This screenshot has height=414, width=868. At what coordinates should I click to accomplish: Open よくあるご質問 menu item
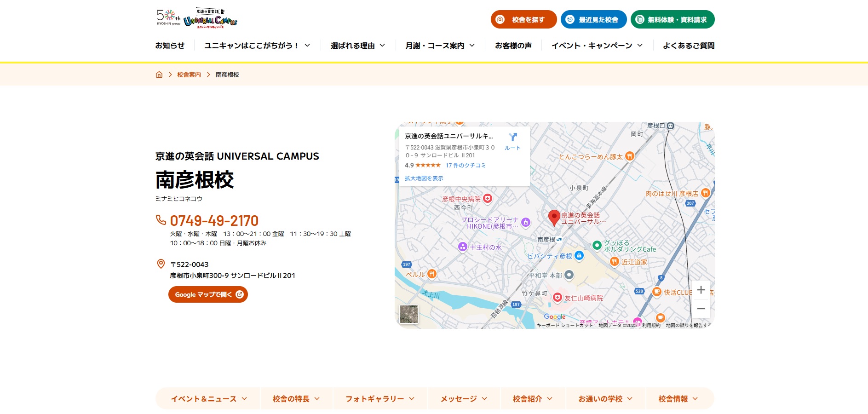pyautogui.click(x=689, y=46)
